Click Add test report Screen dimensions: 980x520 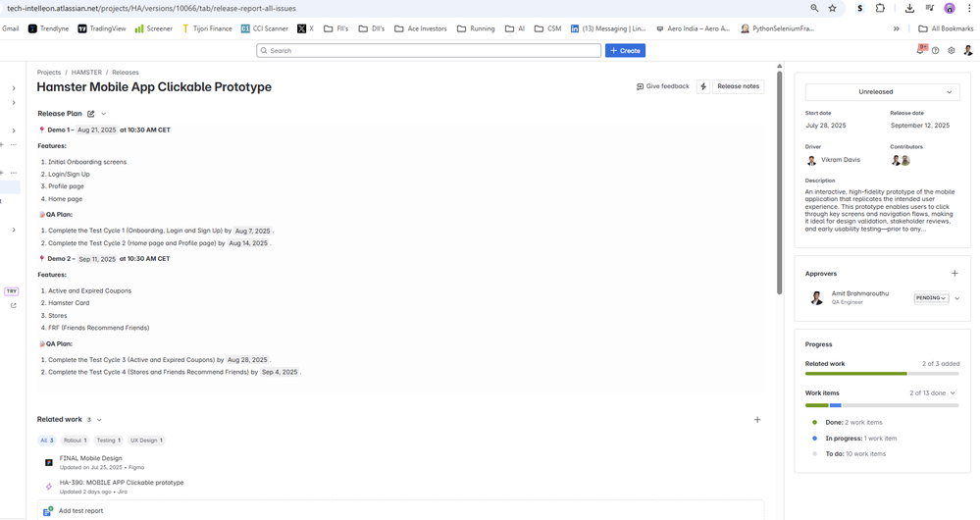point(80,510)
